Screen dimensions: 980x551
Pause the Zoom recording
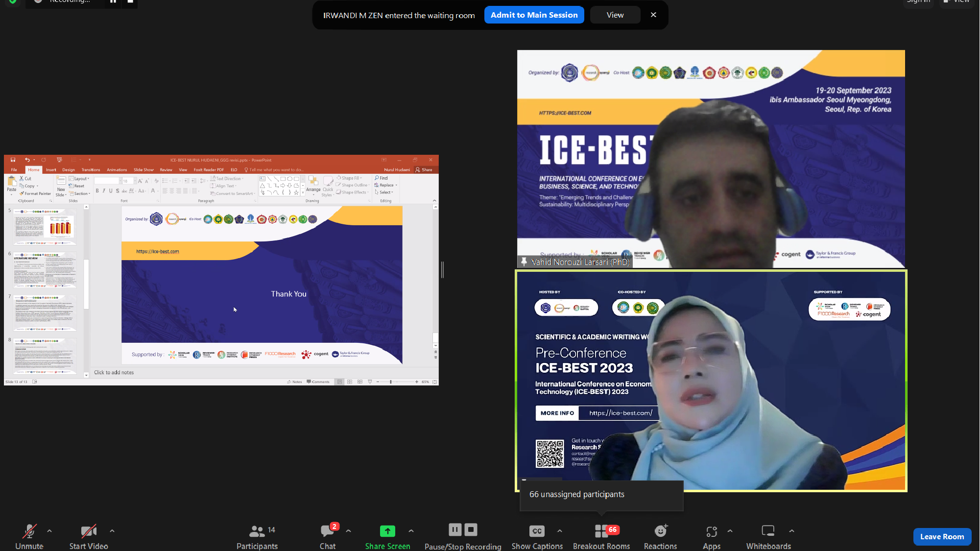(x=455, y=529)
